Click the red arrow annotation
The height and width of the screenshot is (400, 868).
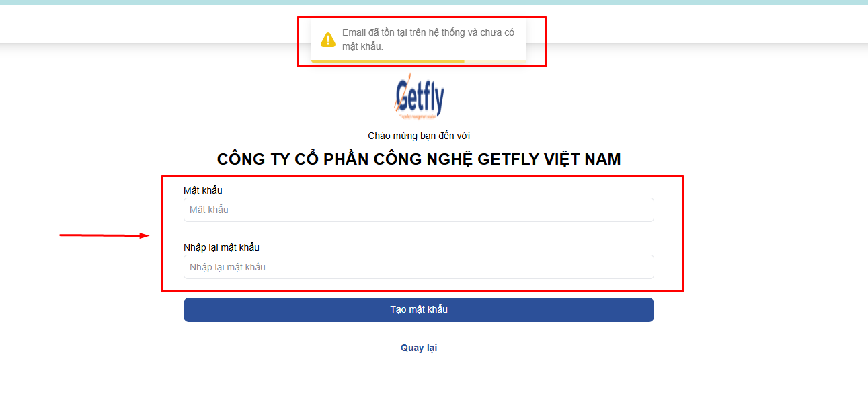[x=104, y=235]
